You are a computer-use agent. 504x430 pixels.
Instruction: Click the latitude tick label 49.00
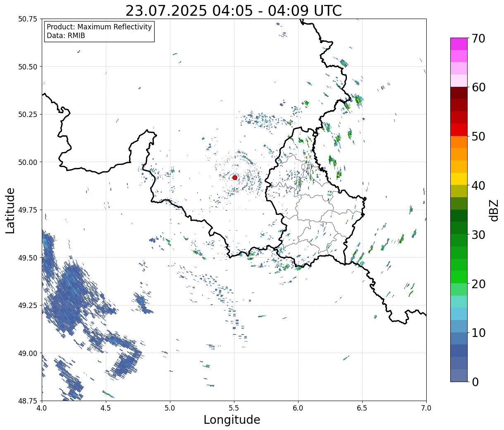click(x=28, y=353)
